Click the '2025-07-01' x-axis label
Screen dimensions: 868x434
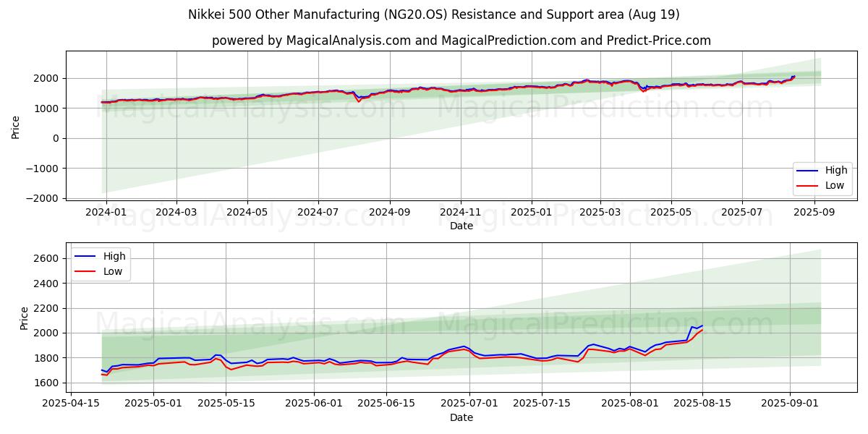click(x=470, y=404)
